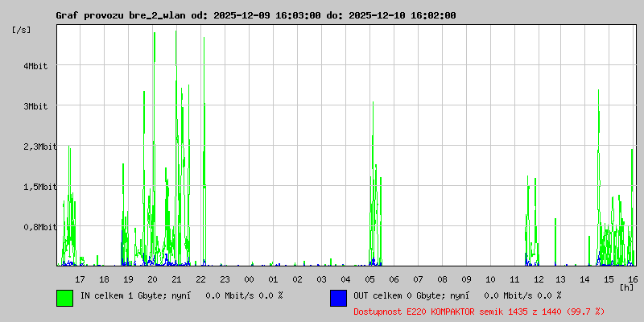Click the hour label 20 on x-axis
This screenshot has width=644, height=322.
point(152,279)
